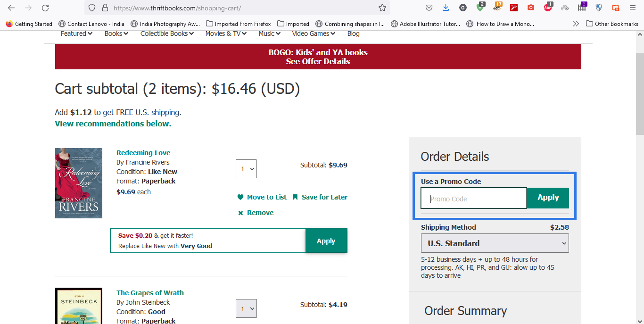The height and width of the screenshot is (324, 644).
Task: Open How to Draw a Mono... bookmark
Action: point(500,24)
